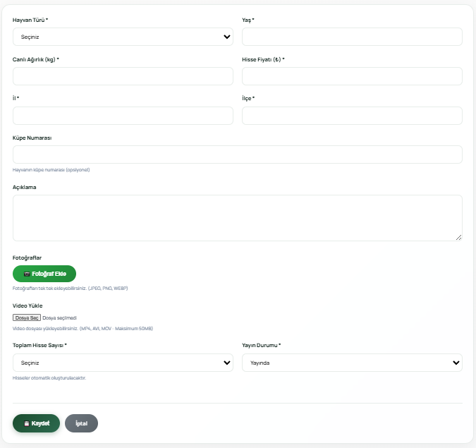This screenshot has width=476, height=448.
Task: Click the Dosya Seç file button
Action: pos(28,318)
